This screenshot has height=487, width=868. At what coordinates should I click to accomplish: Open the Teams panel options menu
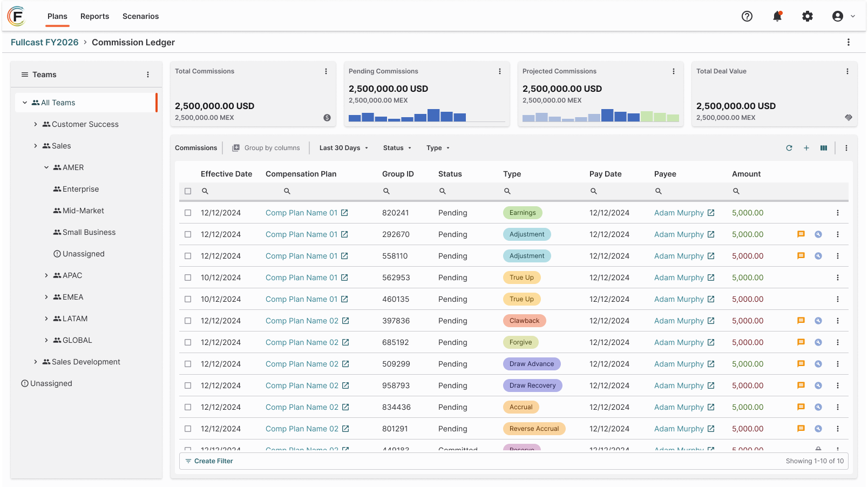[x=148, y=75]
